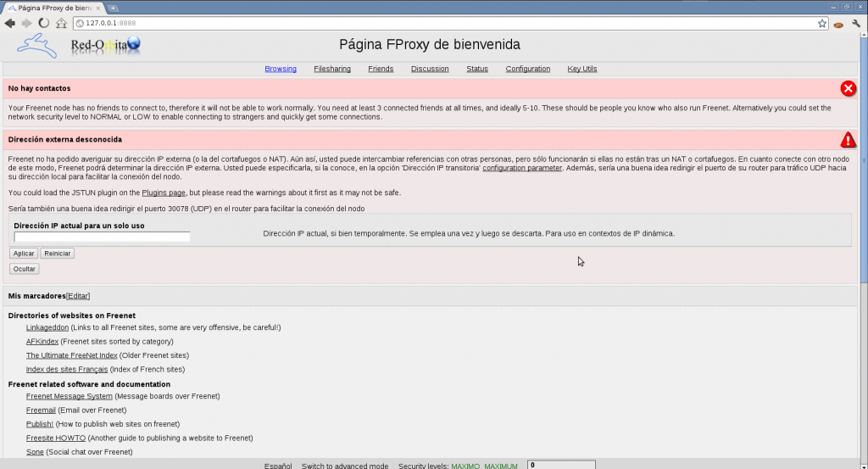Go back using browser back arrow
The image size is (868, 469).
tap(9, 23)
